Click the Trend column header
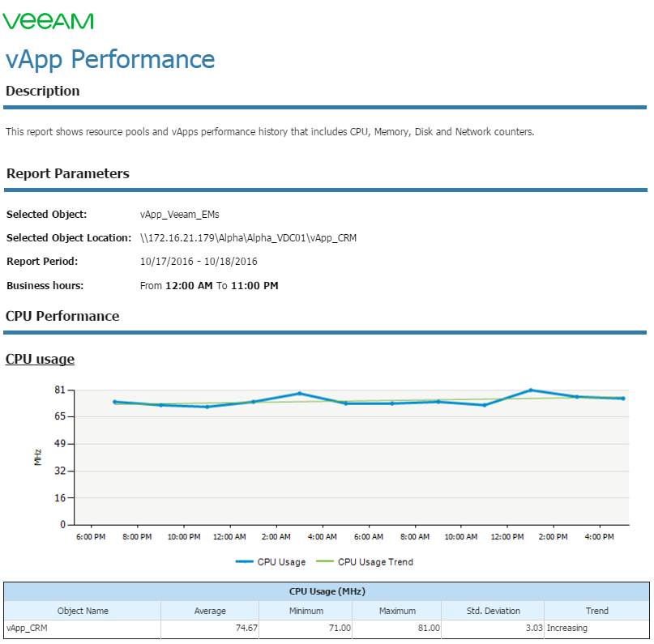 point(596,611)
